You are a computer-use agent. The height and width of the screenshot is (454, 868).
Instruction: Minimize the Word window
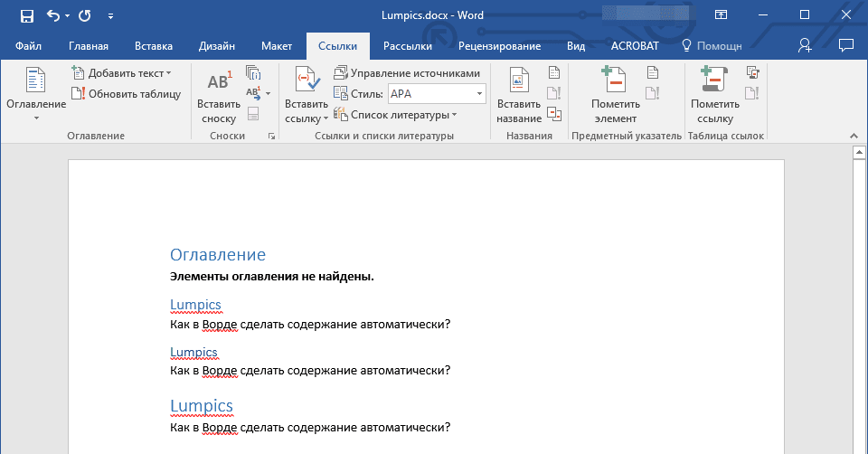(x=763, y=15)
